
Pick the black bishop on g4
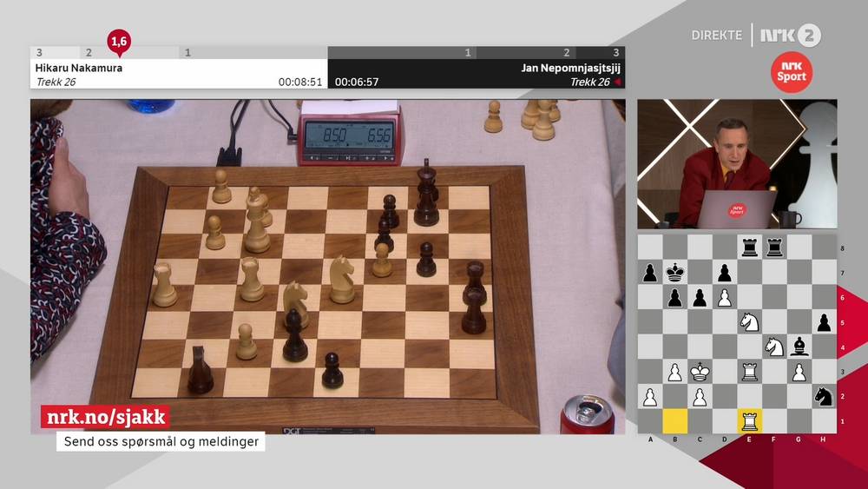point(799,347)
